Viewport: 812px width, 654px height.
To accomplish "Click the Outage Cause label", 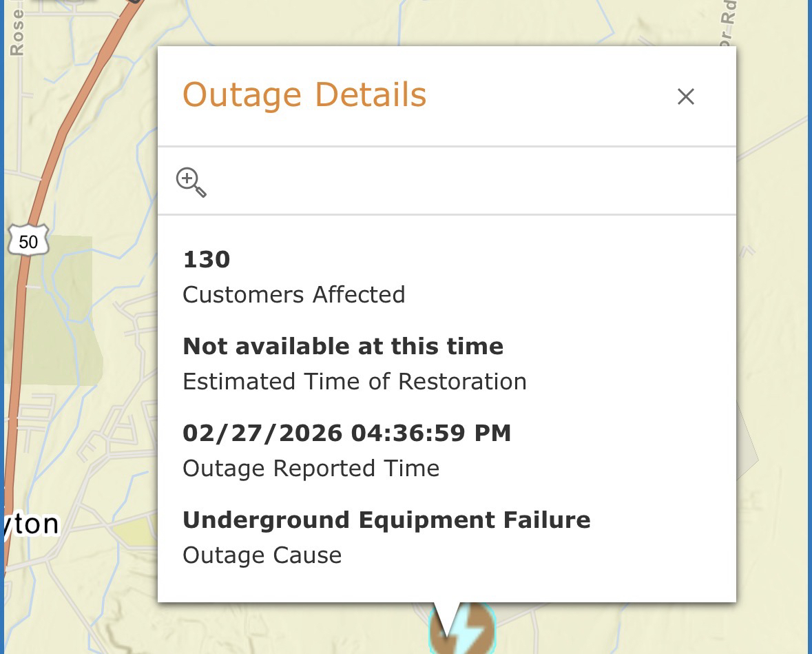I will click(262, 555).
